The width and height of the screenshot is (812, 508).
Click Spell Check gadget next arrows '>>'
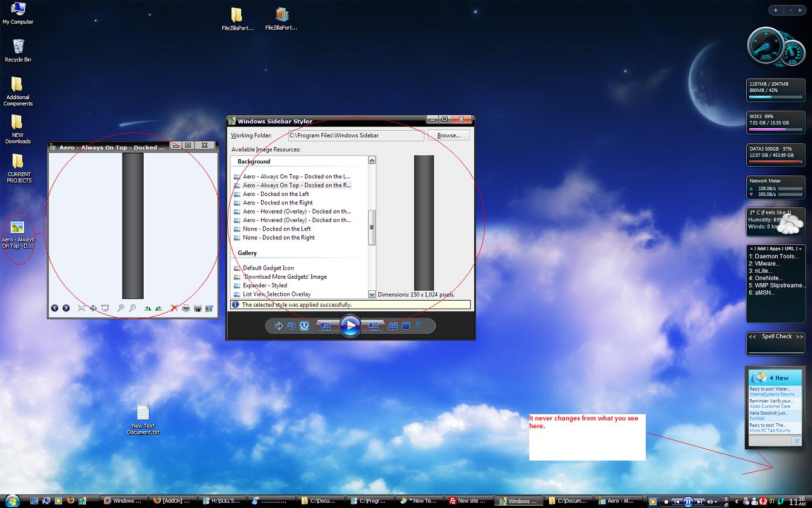pos(799,337)
